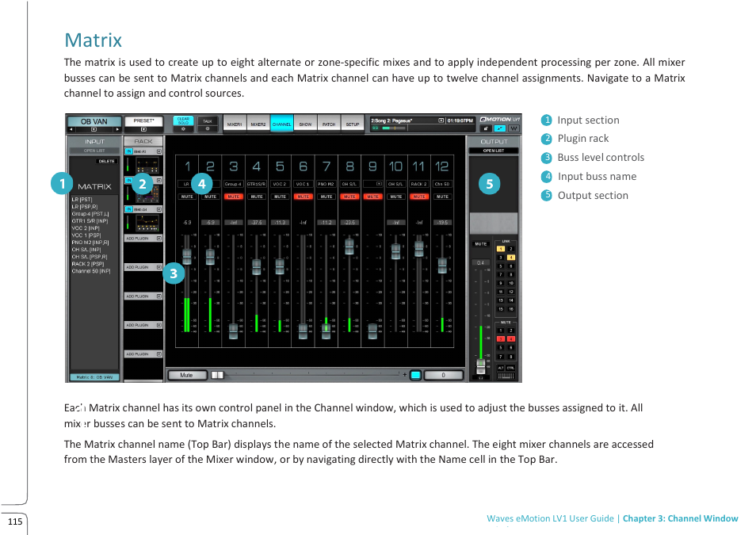The height and width of the screenshot is (535, 756).
Task: Click solo settings gear under Clear Solo
Action: coord(183,129)
